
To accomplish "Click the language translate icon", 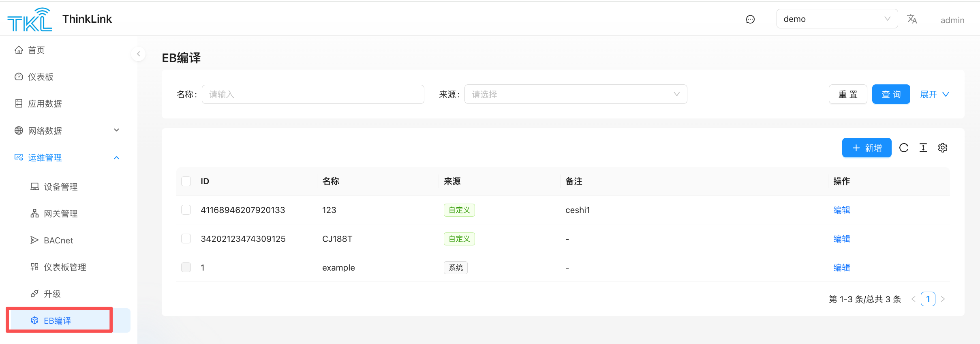I will click(912, 19).
